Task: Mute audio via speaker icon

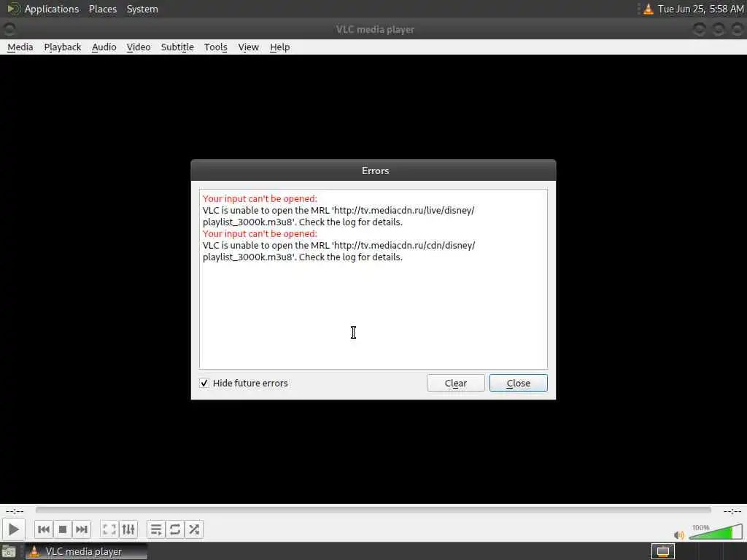Action: 679,534
